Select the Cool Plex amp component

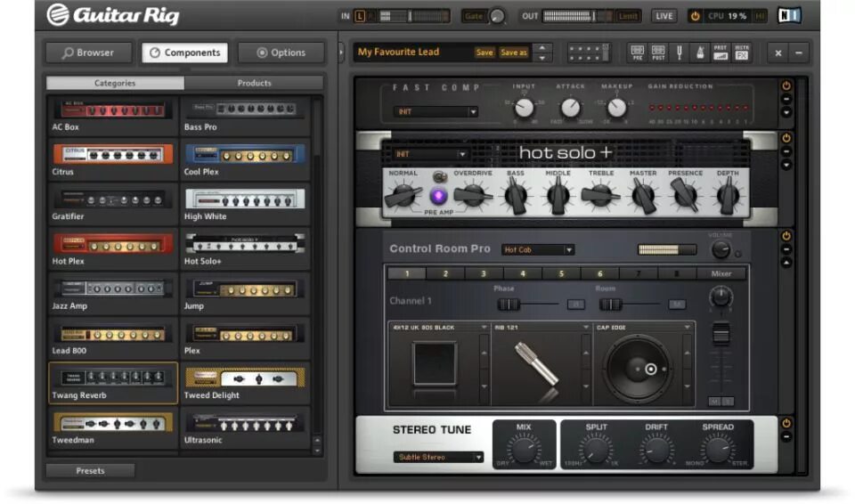[x=245, y=161]
